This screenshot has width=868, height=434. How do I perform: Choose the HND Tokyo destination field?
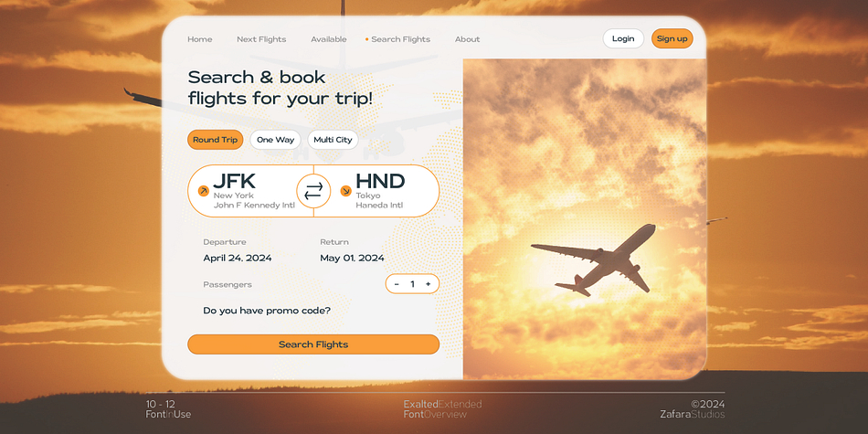point(376,191)
